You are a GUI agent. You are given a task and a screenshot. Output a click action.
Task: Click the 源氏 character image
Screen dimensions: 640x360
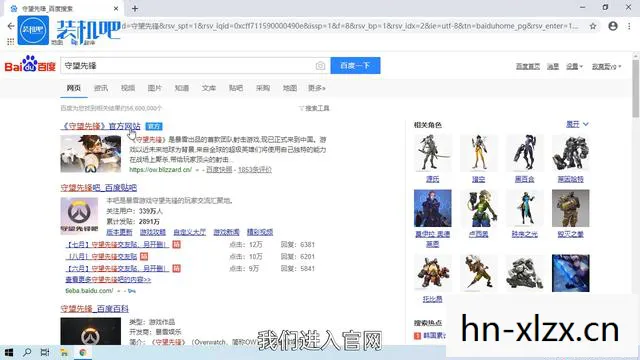433,153
